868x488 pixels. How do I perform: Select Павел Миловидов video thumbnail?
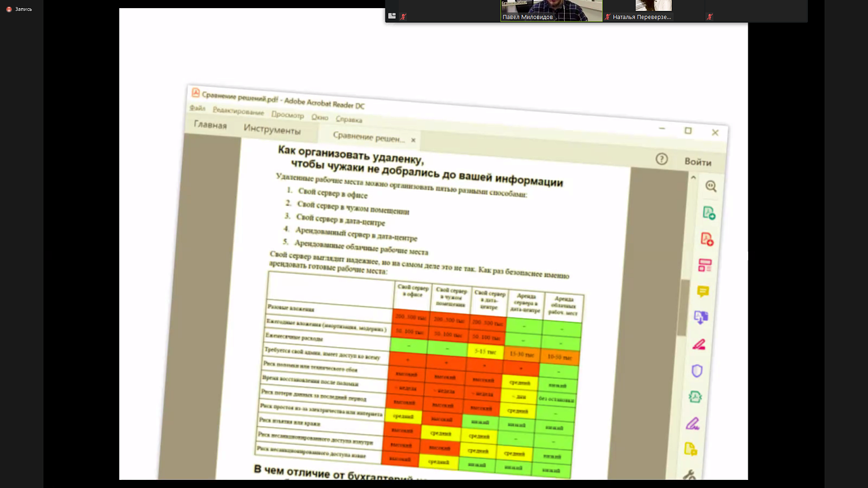pyautogui.click(x=551, y=11)
